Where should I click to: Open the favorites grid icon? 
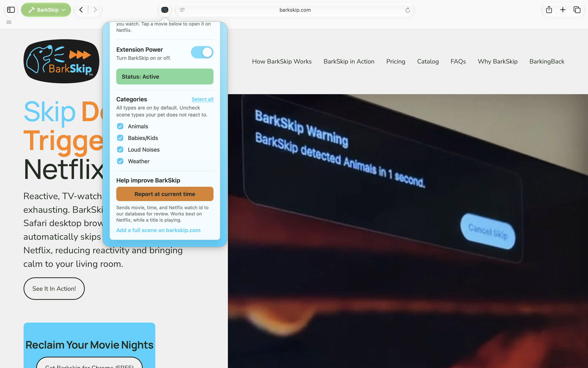point(9,22)
